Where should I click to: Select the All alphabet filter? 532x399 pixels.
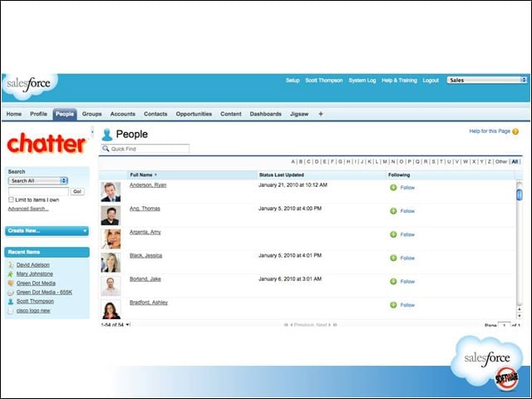515,161
